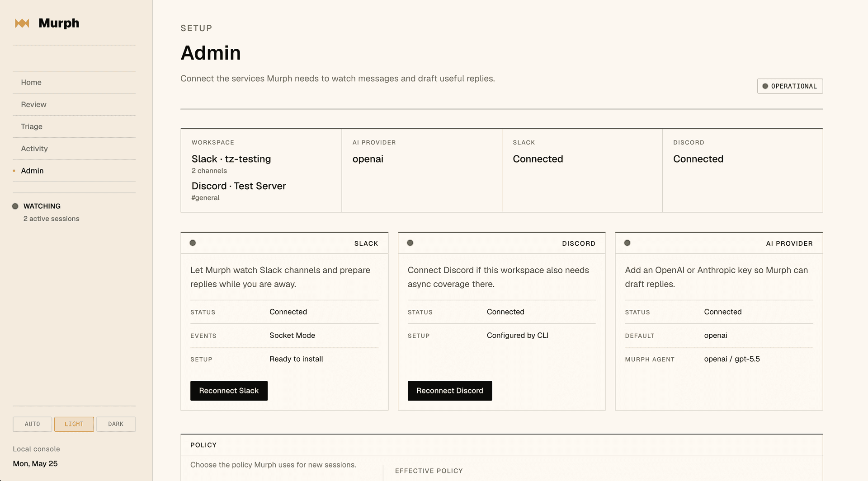
Task: Open the Activity page
Action: (x=74, y=149)
